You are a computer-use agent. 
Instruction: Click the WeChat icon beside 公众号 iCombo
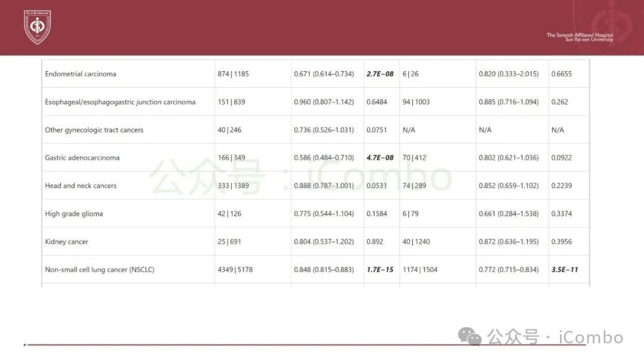[474, 337]
